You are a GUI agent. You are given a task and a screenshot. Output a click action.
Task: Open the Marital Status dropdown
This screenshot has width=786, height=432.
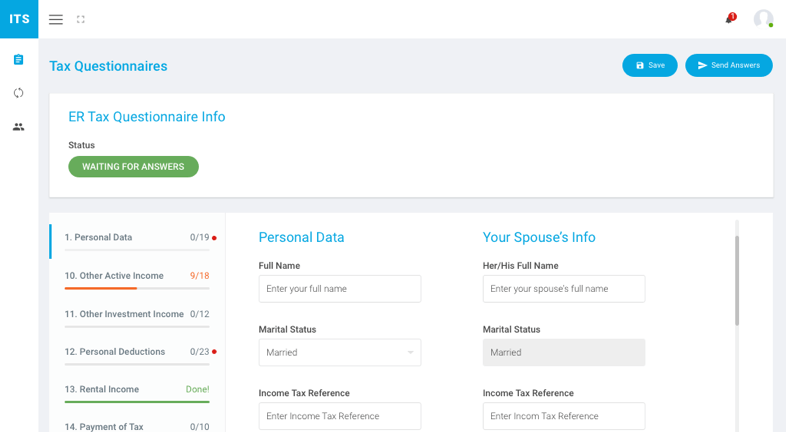pos(339,352)
